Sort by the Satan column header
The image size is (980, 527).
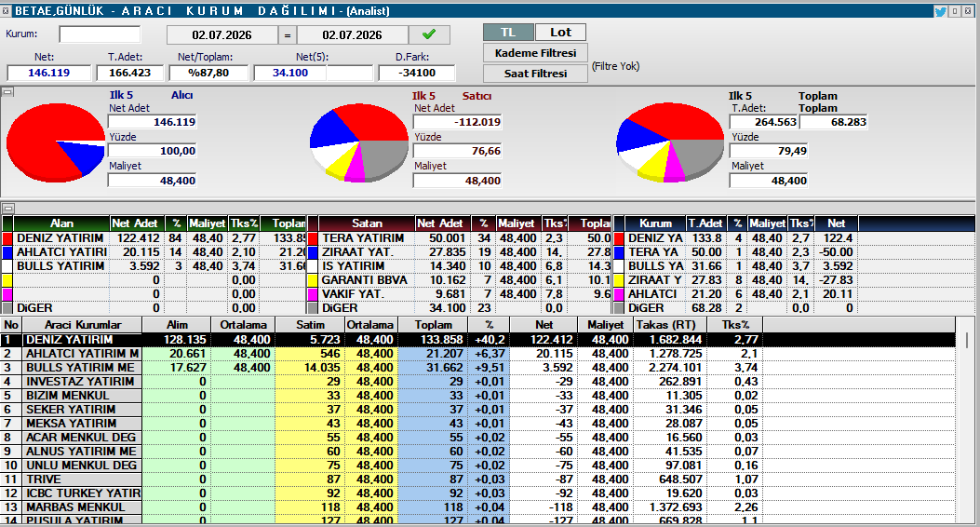click(x=367, y=223)
